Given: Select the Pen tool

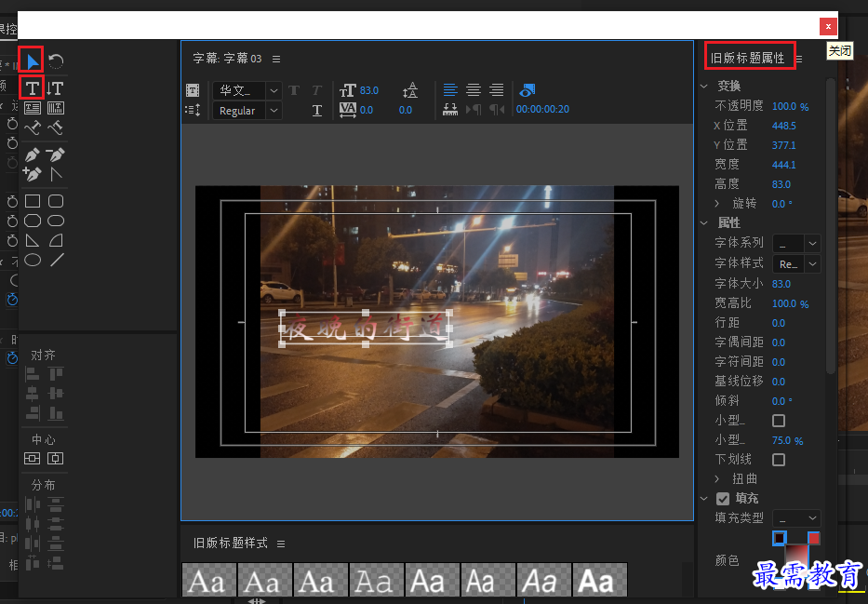Looking at the screenshot, I should [x=33, y=154].
